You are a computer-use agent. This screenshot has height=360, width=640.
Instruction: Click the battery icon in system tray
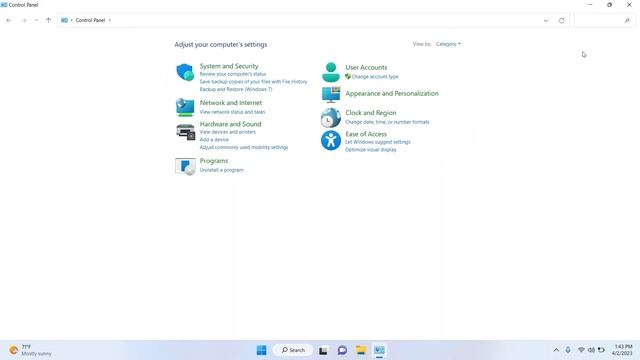pyautogui.click(x=601, y=350)
